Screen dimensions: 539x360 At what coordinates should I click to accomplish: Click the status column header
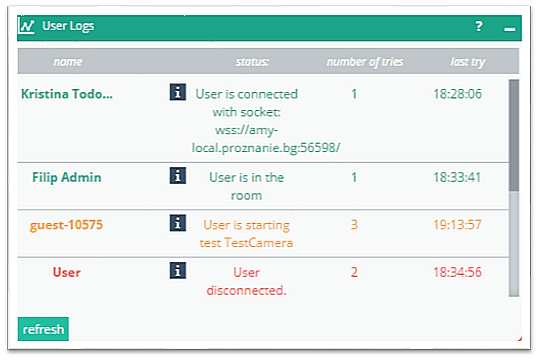(x=252, y=62)
